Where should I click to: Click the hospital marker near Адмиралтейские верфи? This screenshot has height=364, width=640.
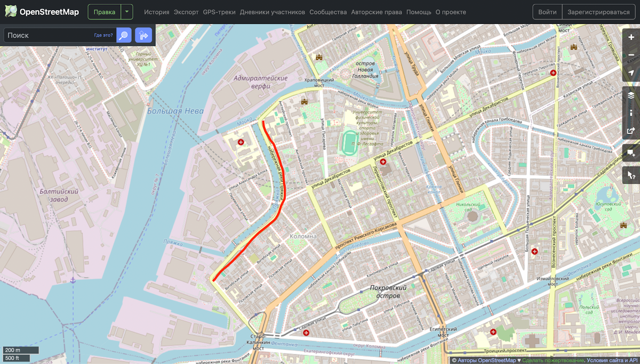(241, 142)
